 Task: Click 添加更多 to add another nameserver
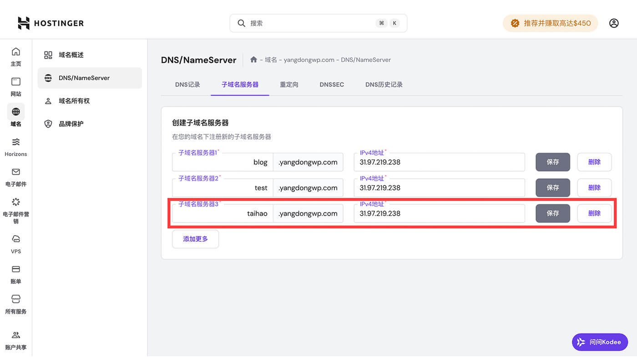coord(195,238)
